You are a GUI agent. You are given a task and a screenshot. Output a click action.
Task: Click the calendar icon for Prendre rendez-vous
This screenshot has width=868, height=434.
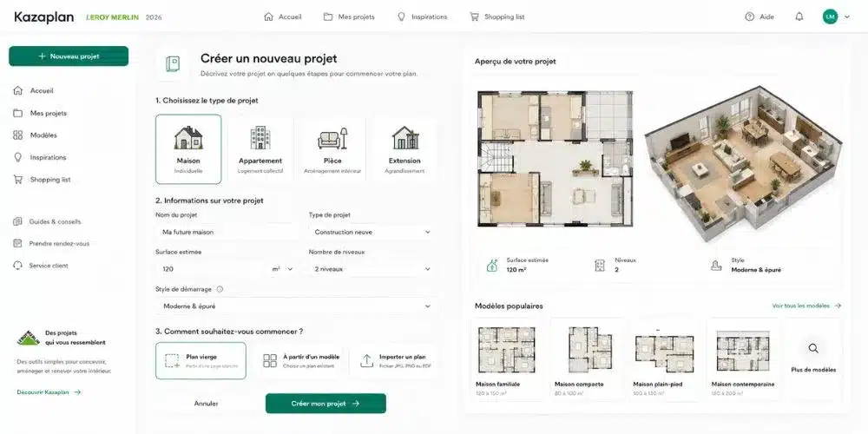click(17, 244)
